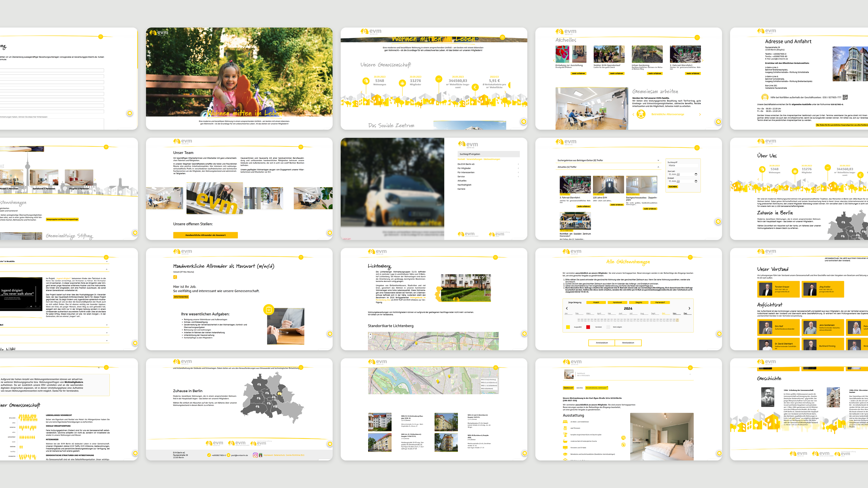Open hamburger menu on the Lichtenberg page
868x488 pixels.
tap(495, 257)
